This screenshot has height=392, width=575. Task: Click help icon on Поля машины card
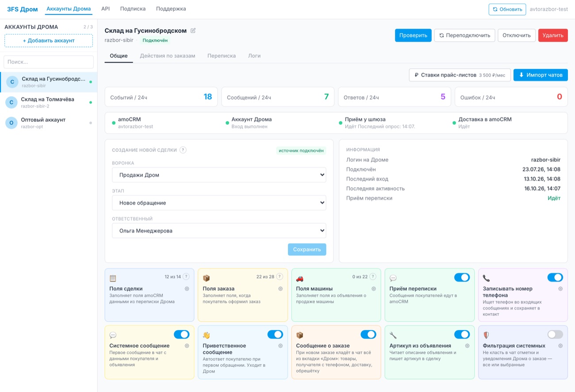(x=373, y=277)
